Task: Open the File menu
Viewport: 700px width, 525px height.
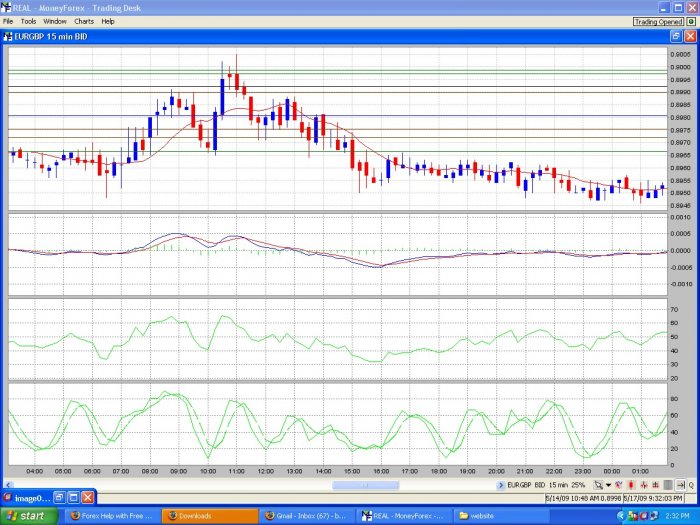Action: click(x=8, y=21)
